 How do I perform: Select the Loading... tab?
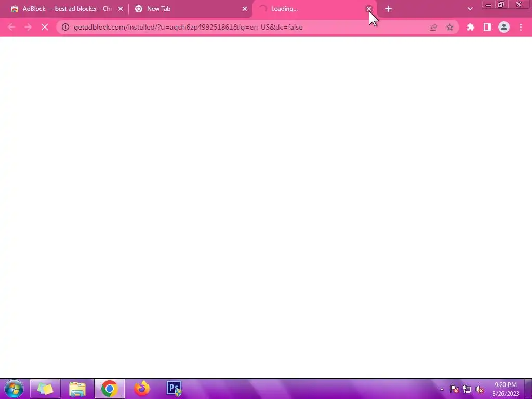315,9
